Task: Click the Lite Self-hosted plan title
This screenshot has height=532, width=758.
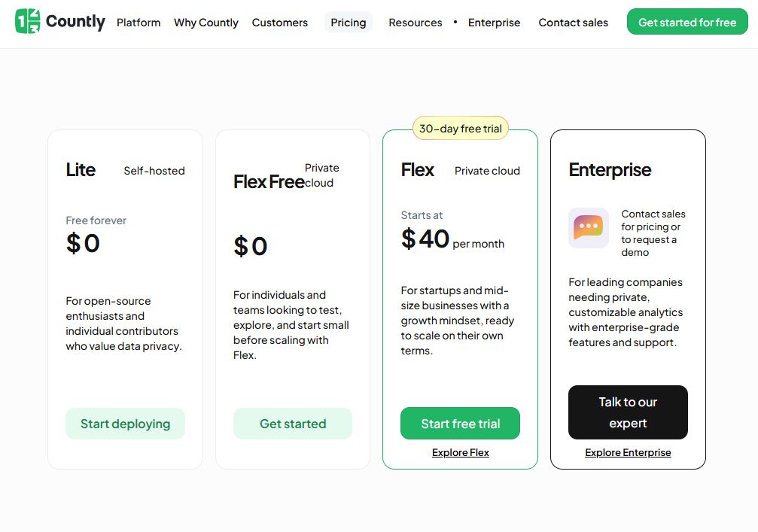Action: coord(81,170)
